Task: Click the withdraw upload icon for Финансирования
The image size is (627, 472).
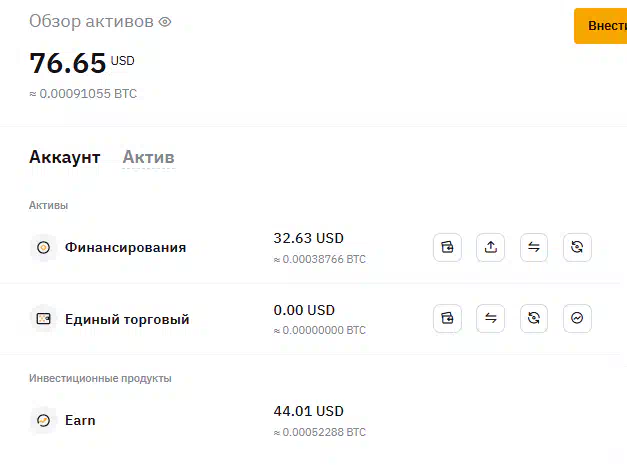Action: (490, 247)
